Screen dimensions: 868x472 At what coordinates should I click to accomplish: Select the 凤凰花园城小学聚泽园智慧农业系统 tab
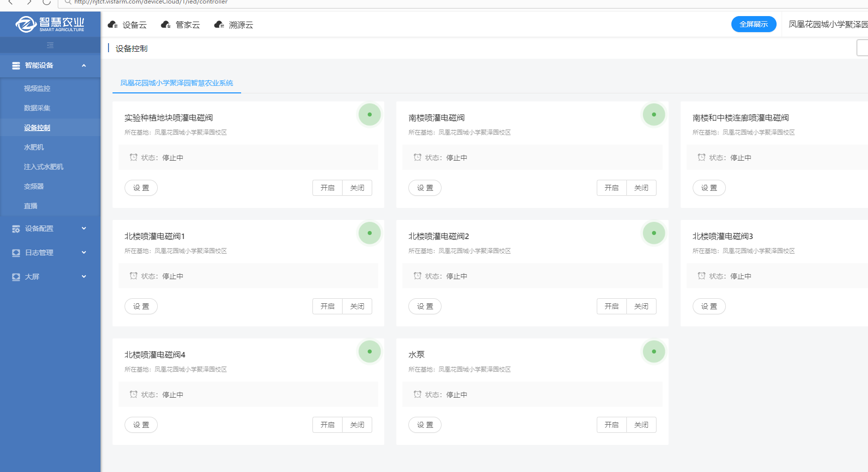176,83
